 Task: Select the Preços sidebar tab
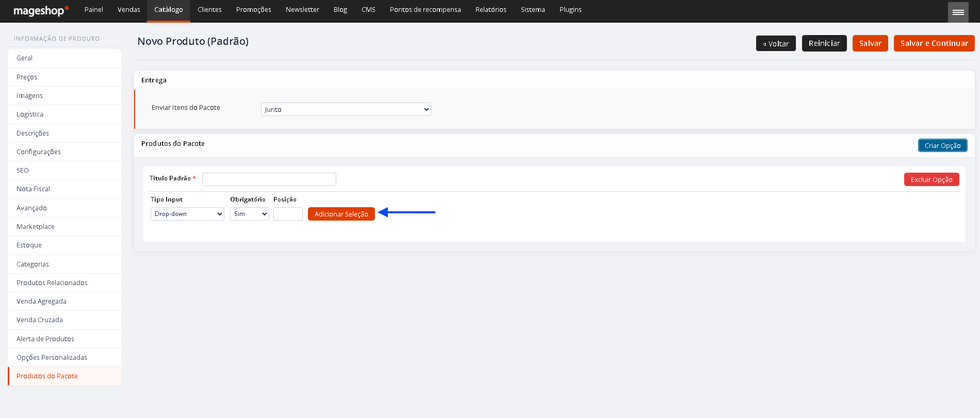coord(64,77)
